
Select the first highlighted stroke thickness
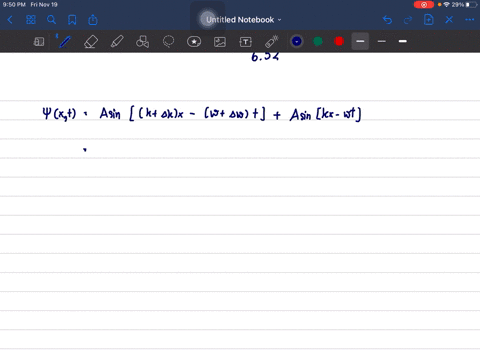pyautogui.click(x=360, y=41)
